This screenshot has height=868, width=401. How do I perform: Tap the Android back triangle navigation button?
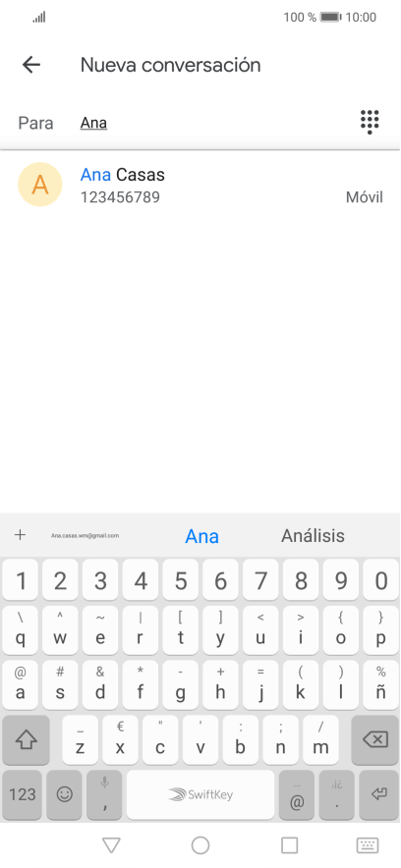coord(111,844)
